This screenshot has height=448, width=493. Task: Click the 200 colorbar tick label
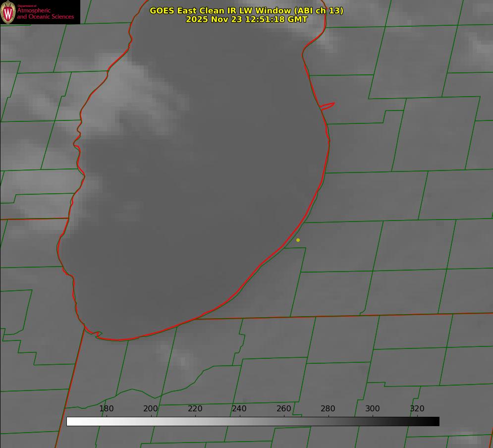click(x=151, y=409)
